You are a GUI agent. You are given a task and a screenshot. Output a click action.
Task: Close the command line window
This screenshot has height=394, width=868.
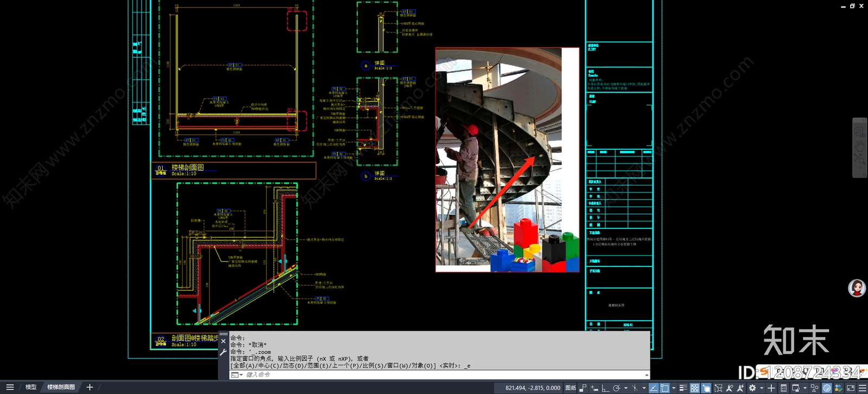(223, 341)
